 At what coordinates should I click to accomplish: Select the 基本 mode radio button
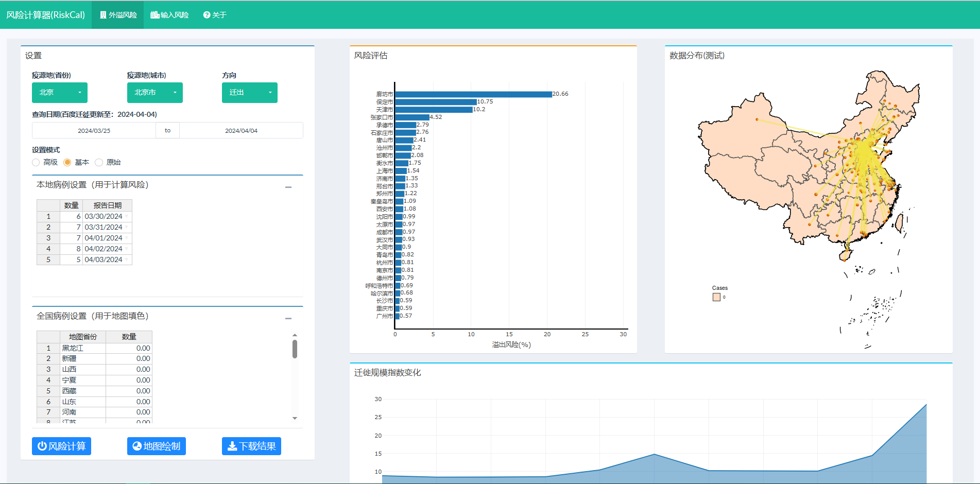[x=67, y=162]
